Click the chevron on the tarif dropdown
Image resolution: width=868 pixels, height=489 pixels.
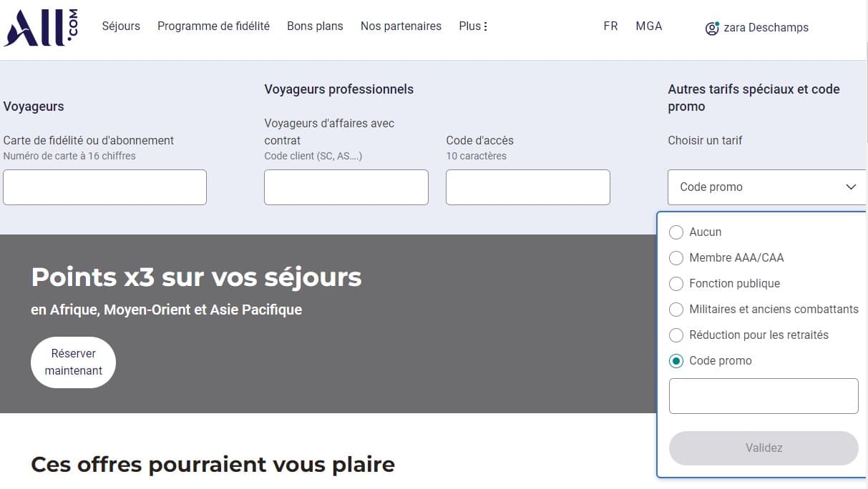tap(851, 187)
